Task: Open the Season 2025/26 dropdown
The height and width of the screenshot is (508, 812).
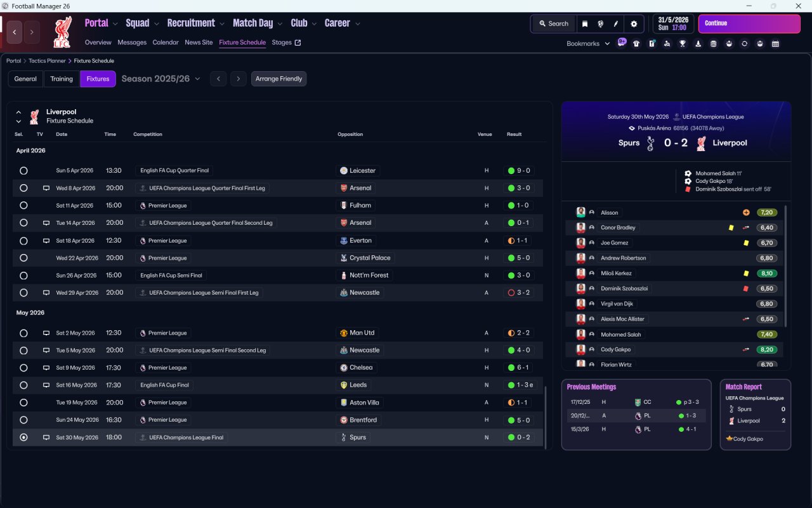Action: click(160, 79)
